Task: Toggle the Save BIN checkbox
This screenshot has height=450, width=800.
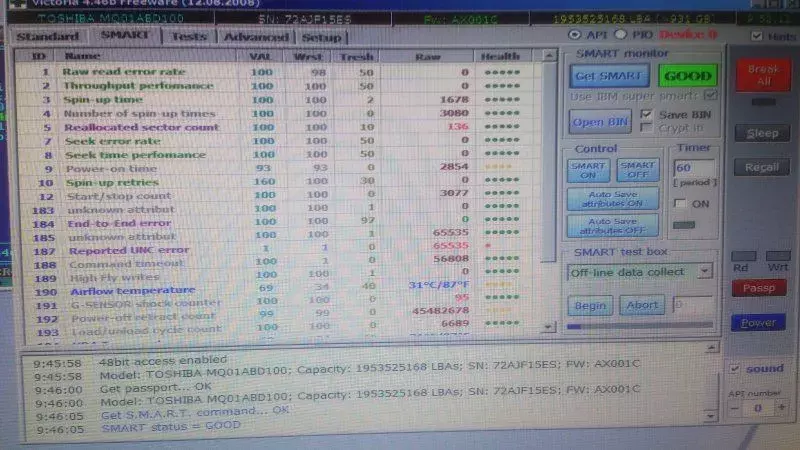Action: [x=646, y=113]
